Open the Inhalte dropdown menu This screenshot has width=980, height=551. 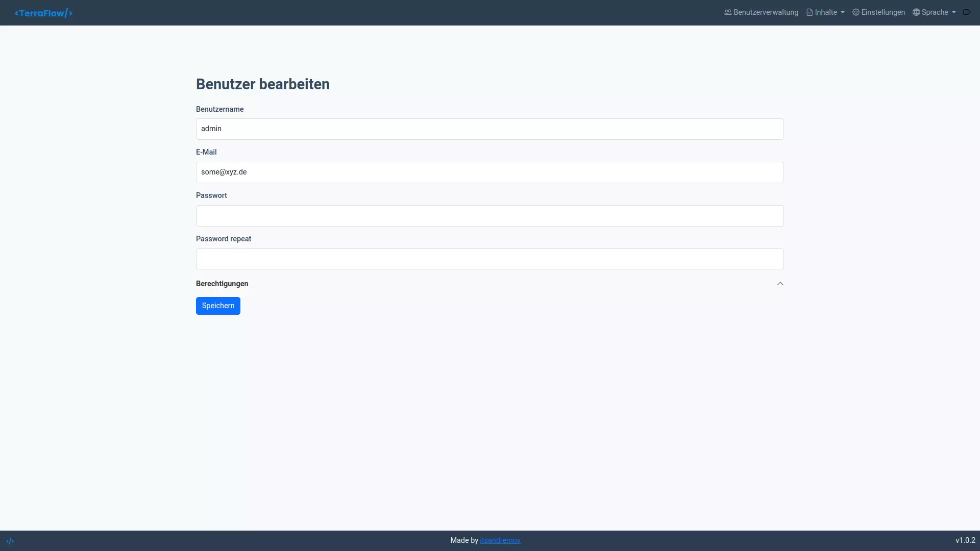[x=825, y=12]
